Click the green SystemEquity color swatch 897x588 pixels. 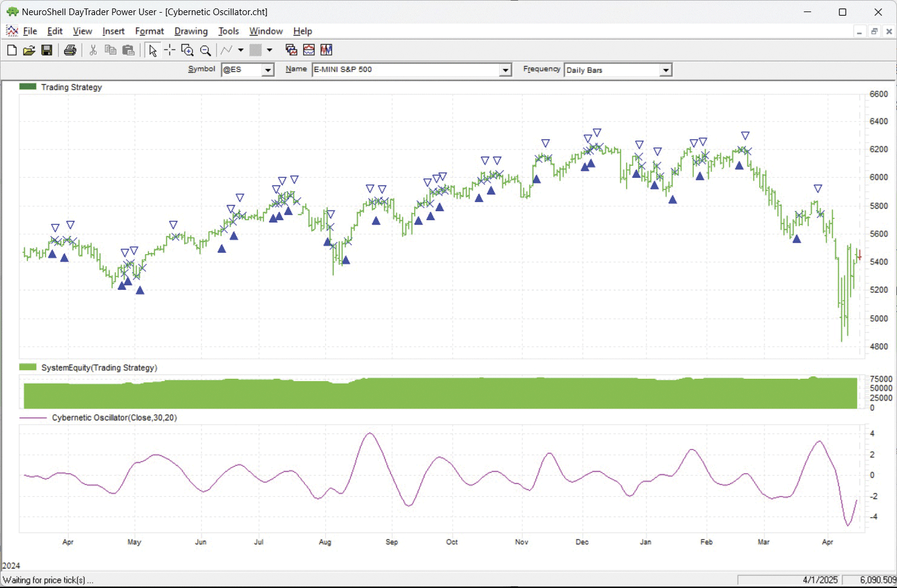pyautogui.click(x=28, y=367)
